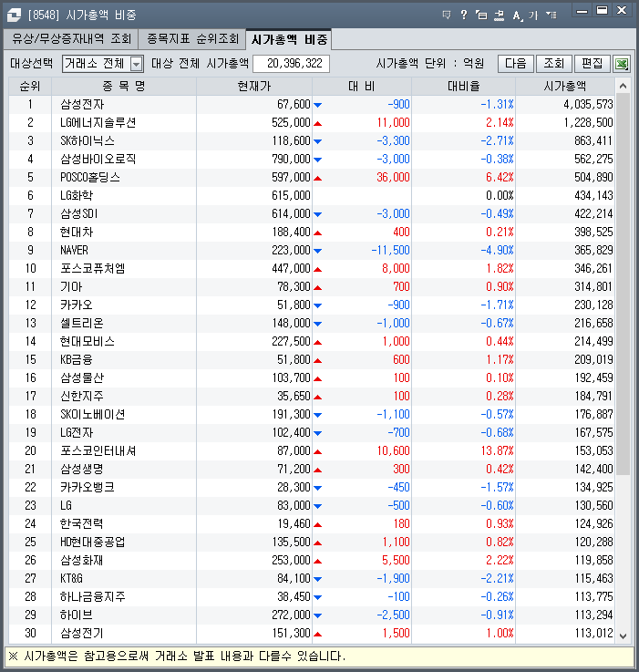639x672 pixels.
Task: Select the 셀트리온 stock name
Action: [82, 323]
